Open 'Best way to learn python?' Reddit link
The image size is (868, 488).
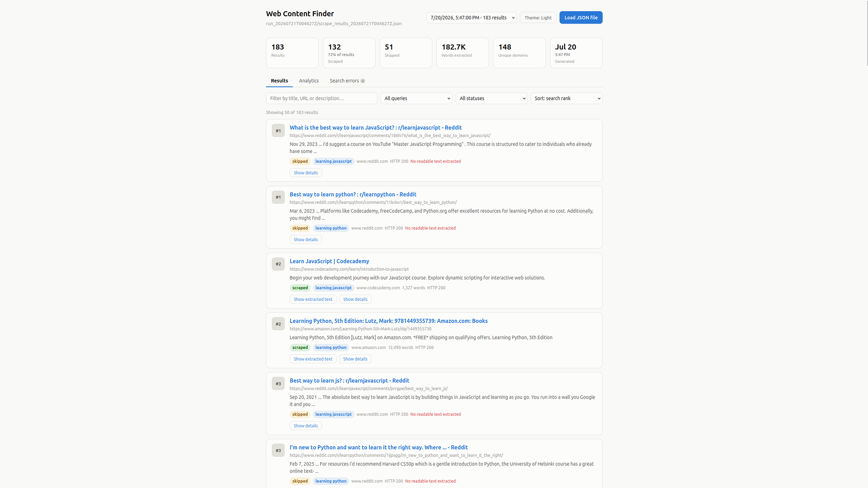(x=353, y=195)
